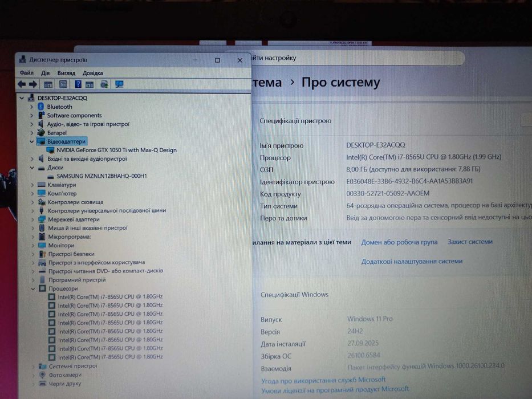Screen dimensions: 532x399
Task: Open Домен або робоча група link
Action: click(x=399, y=242)
